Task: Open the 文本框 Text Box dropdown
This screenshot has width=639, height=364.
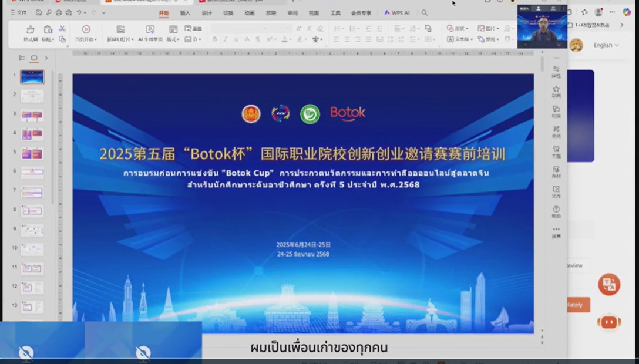Action: [x=460, y=39]
